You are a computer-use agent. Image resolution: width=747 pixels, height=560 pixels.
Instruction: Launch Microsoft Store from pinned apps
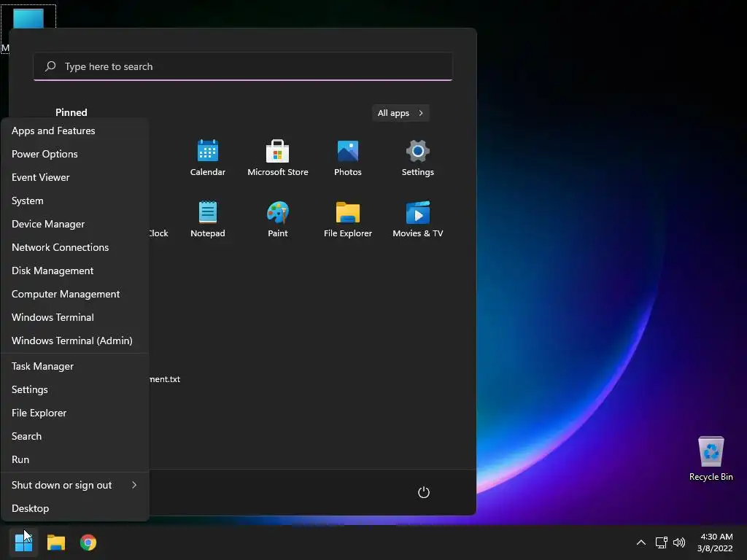click(277, 152)
